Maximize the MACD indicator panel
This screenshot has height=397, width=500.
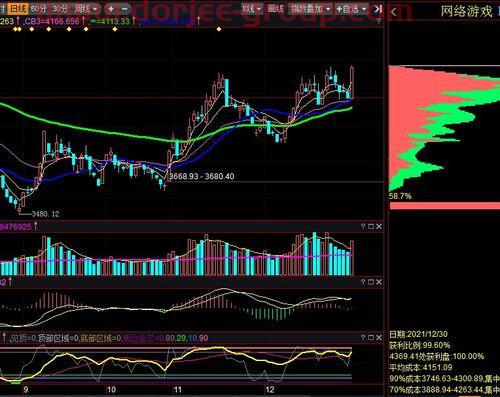[x=371, y=282]
